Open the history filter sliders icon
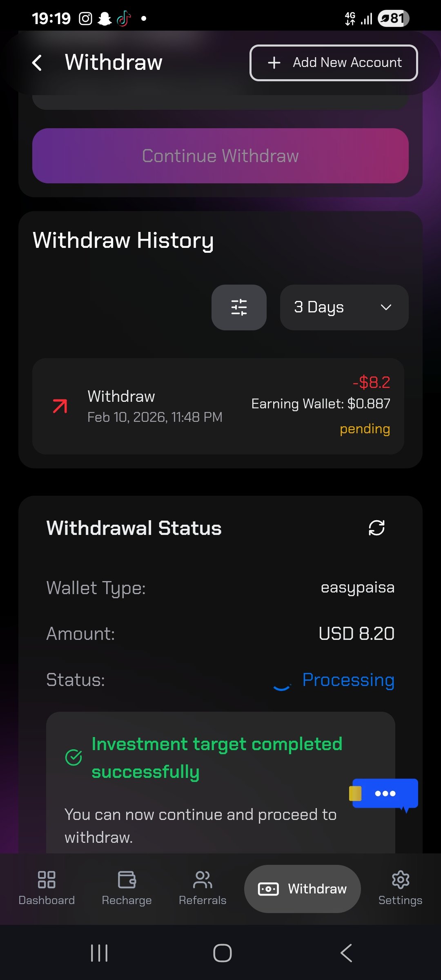 pyautogui.click(x=239, y=307)
